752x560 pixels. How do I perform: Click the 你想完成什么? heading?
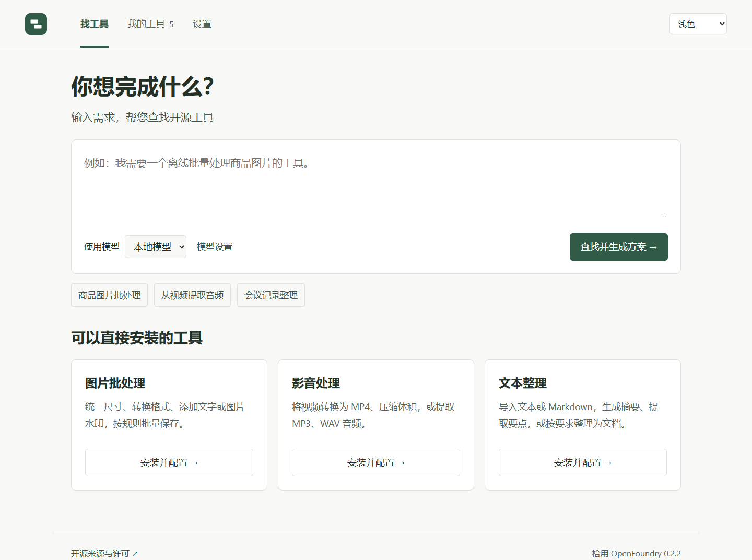[x=143, y=87]
